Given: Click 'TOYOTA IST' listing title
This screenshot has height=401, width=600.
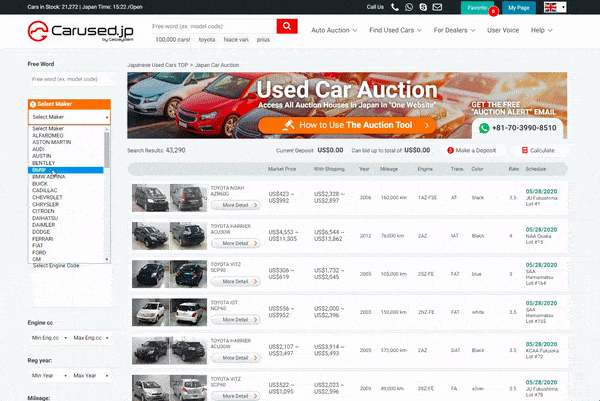Looking at the screenshot, I should click(x=224, y=302).
